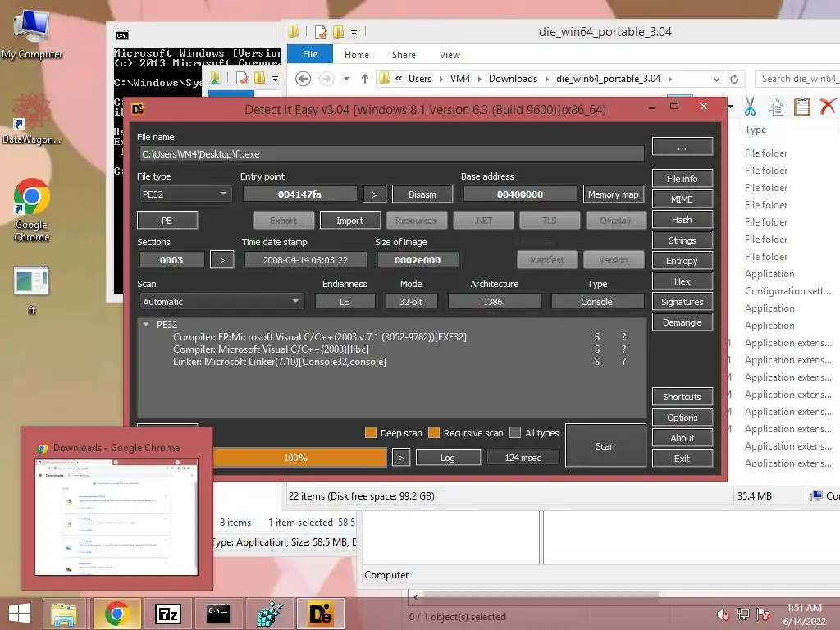Screen dimensions: 840x630
Task: Click VM4 in the breadcrumb path
Action: [459, 79]
